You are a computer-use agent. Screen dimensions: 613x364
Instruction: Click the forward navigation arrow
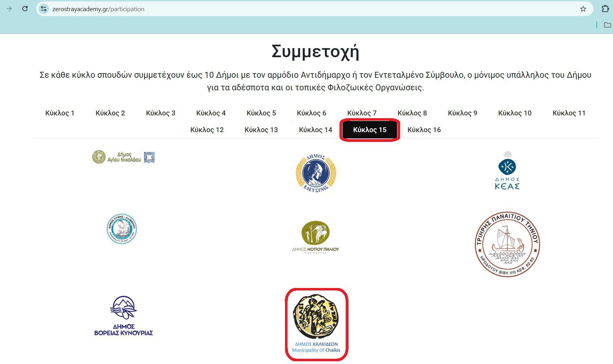(9, 9)
